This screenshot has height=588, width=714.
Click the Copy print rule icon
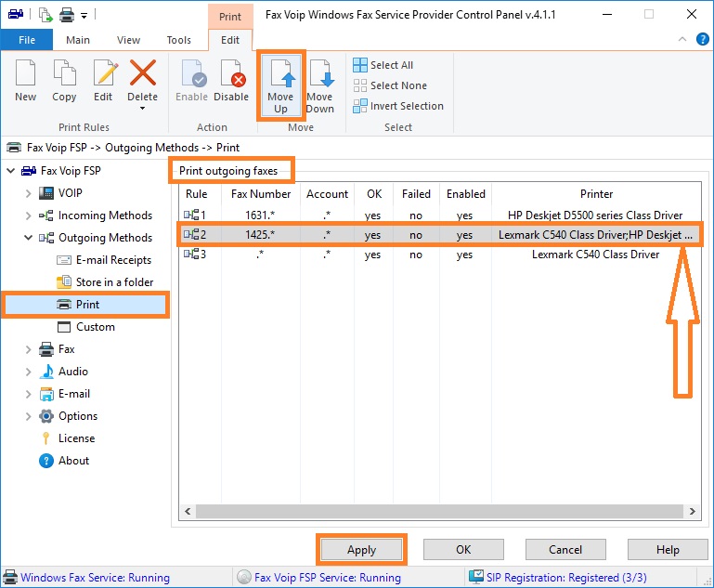64,72
